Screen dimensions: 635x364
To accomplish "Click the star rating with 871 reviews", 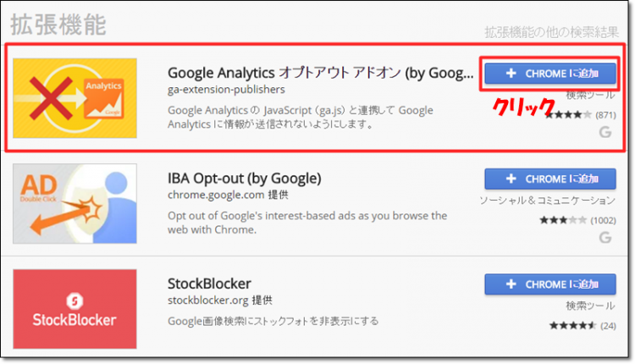I will (x=581, y=115).
